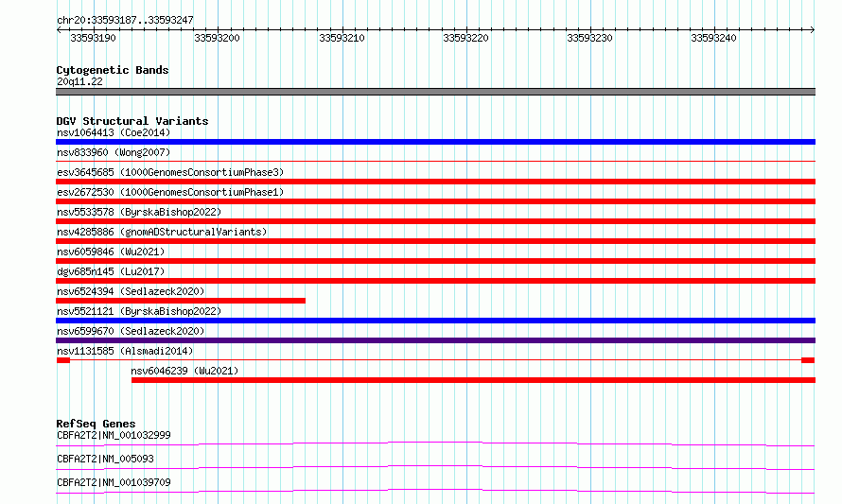
Task: Open the dgv685n145 (Lu2017) label
Action: pos(111,271)
